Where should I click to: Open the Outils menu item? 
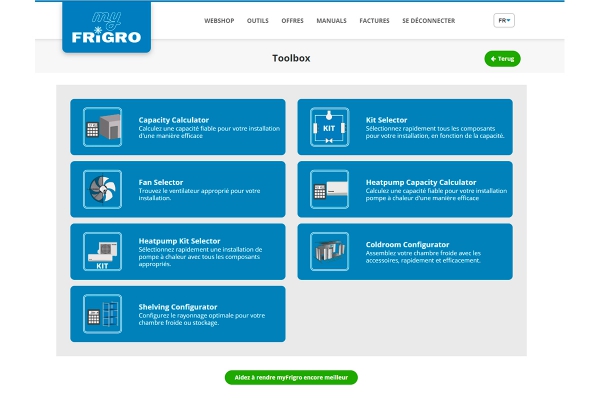[258, 21]
